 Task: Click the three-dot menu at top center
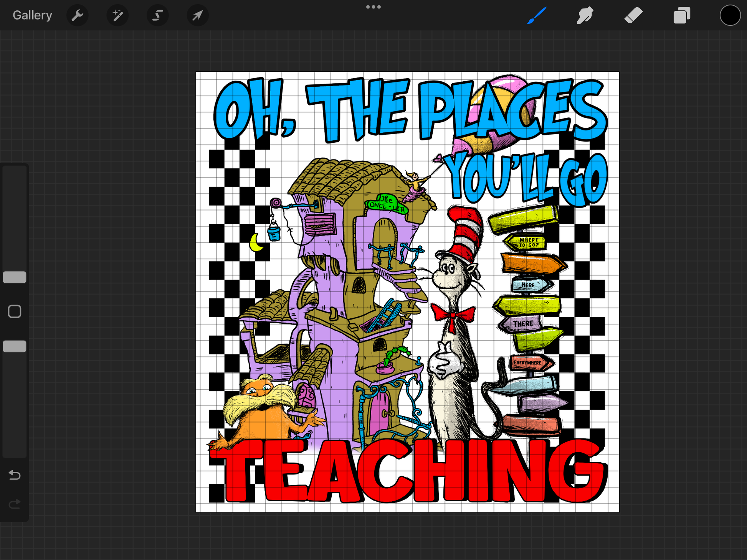point(373,7)
